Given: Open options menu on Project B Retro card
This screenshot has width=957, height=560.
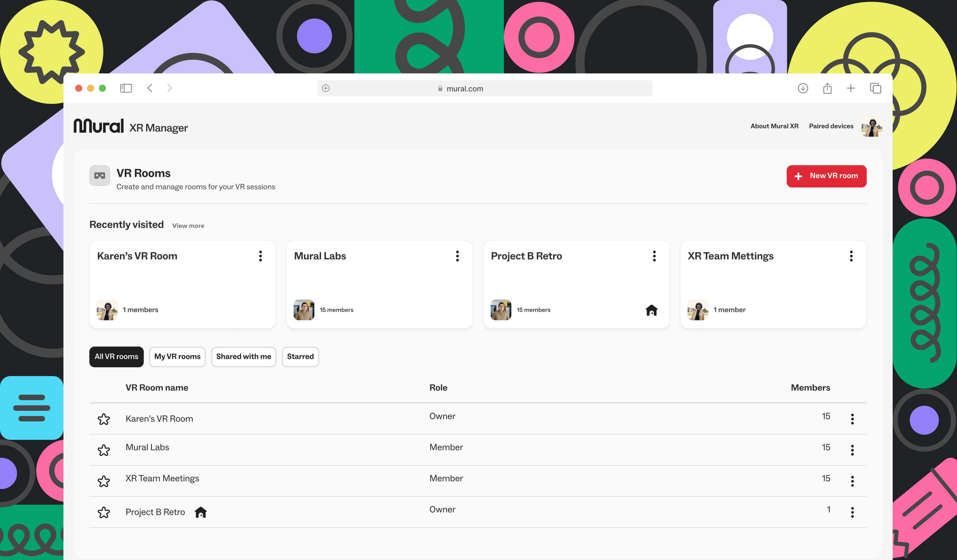Looking at the screenshot, I should coord(654,256).
